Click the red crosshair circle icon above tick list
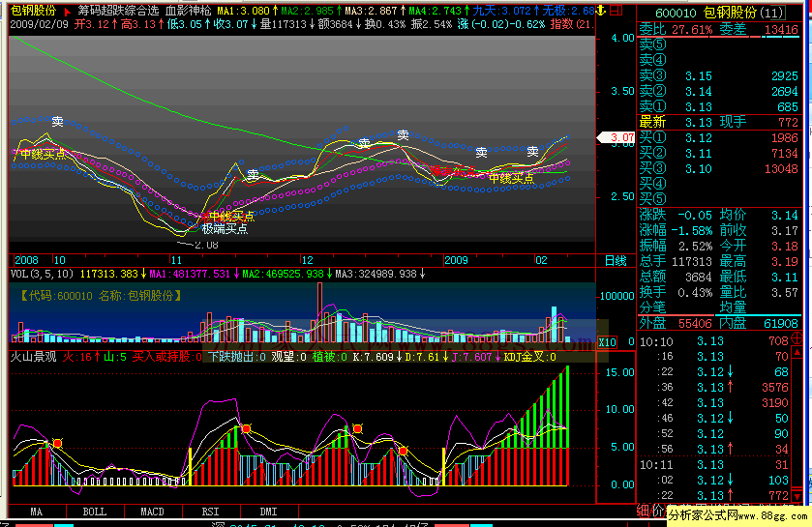812x527 pixels. coord(797,339)
